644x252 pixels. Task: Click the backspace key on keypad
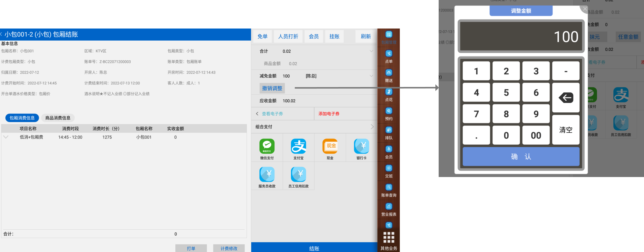(566, 98)
